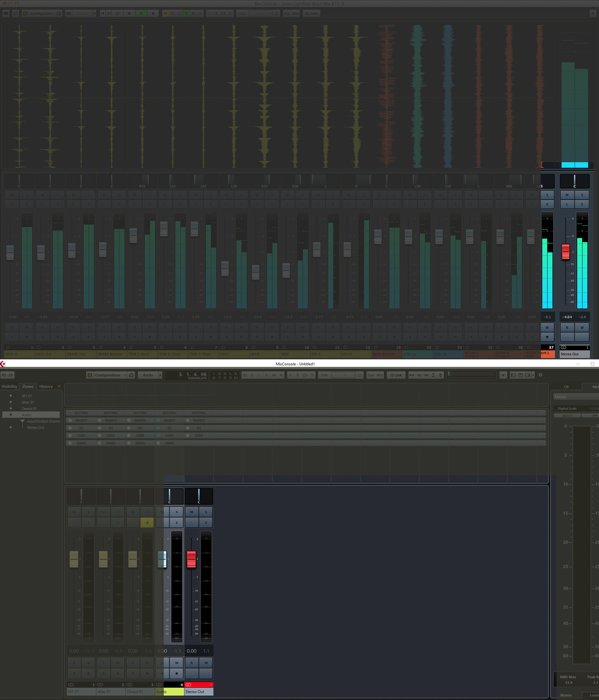Screen dimensions: 599x700
Task: Expand INSERTS rack of first channel in Untitled1
Action: (81, 420)
